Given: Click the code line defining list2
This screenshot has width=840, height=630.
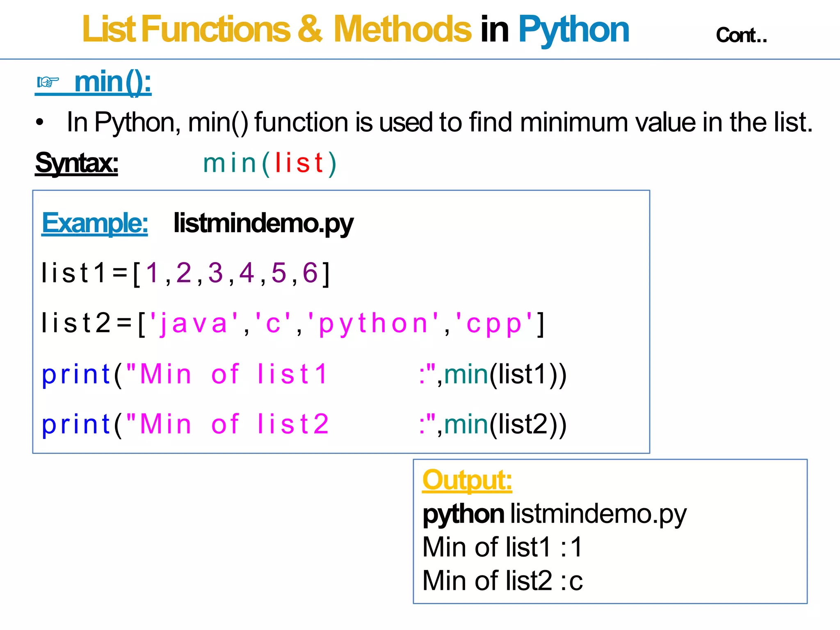Looking at the screenshot, I should click(x=292, y=324).
